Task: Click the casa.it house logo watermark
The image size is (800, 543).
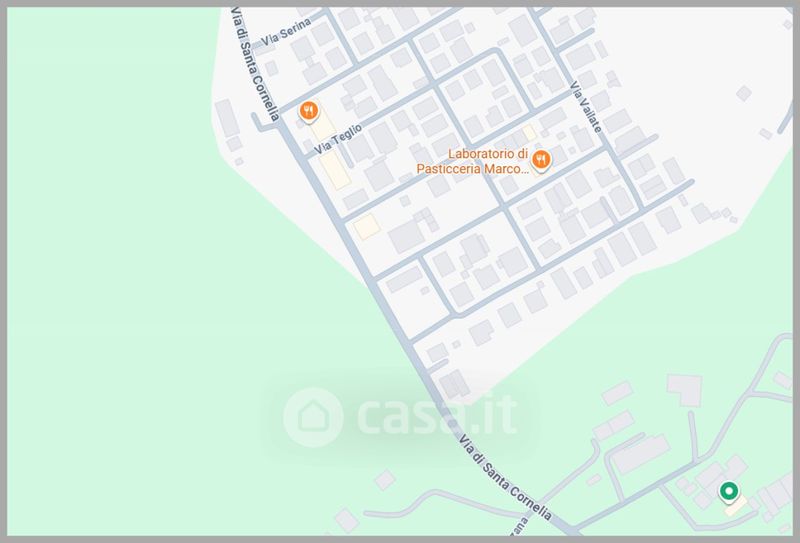Action: click(x=313, y=417)
